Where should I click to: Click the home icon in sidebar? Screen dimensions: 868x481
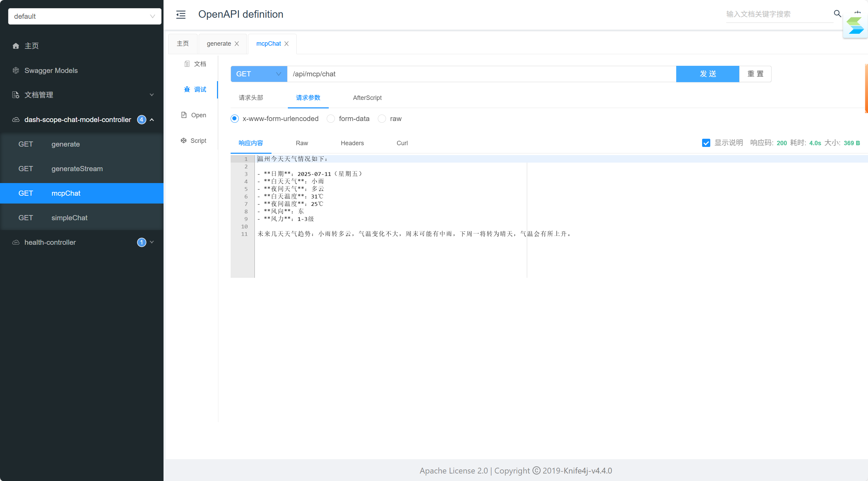[16, 46]
